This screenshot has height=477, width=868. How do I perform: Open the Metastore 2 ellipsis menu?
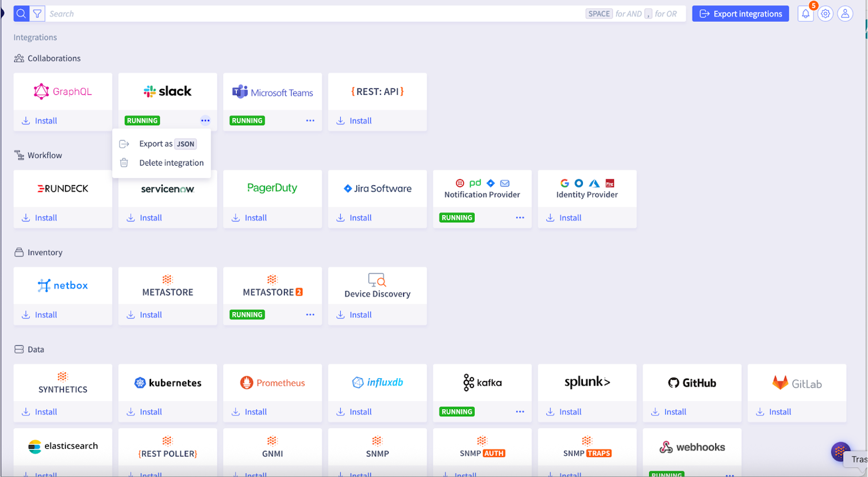(310, 314)
